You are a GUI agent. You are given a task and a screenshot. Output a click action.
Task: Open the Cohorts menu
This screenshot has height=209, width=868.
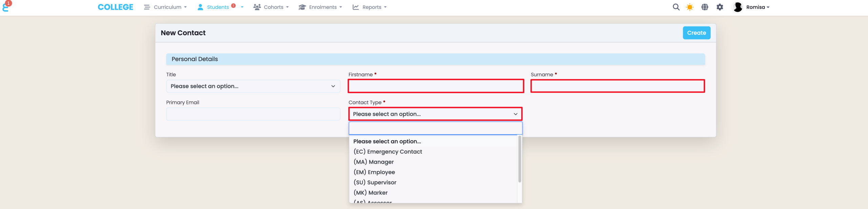(271, 7)
